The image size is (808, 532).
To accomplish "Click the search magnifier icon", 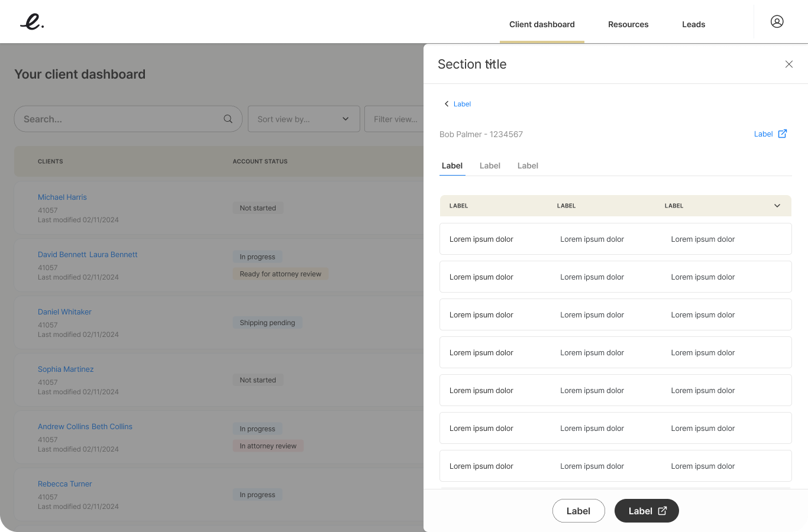I will click(228, 119).
